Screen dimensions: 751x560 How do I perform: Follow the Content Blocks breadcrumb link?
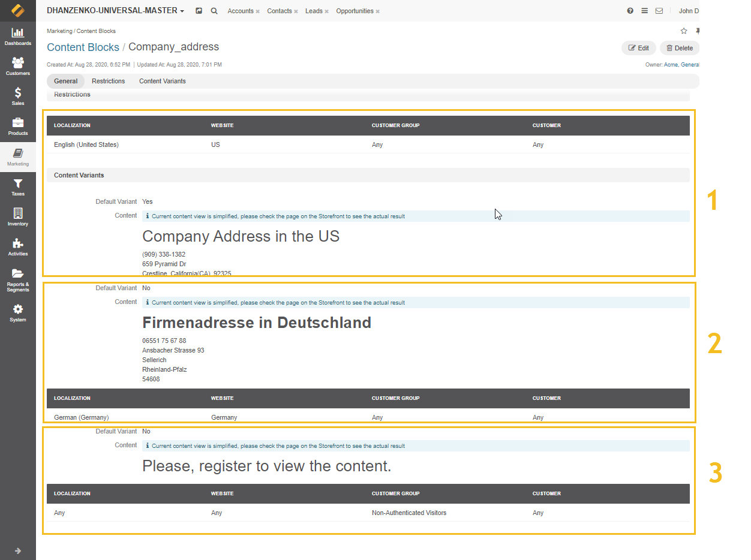83,47
